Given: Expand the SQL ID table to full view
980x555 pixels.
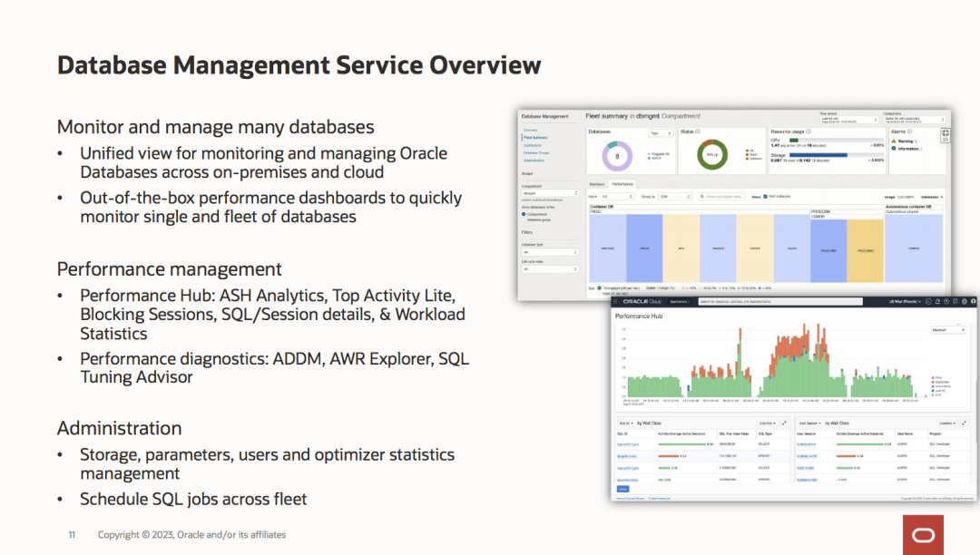Looking at the screenshot, I should click(x=784, y=424).
